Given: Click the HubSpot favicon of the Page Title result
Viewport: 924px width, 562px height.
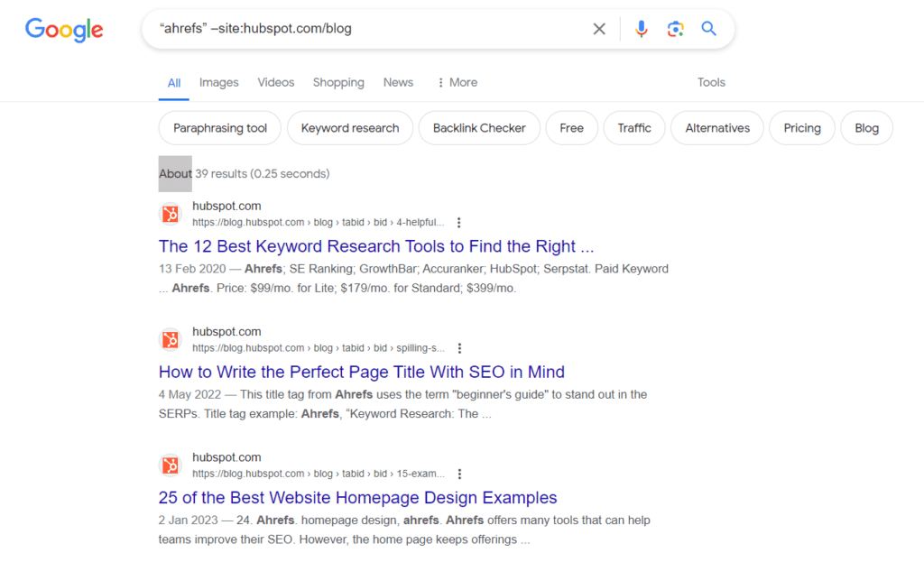Looking at the screenshot, I should (171, 339).
